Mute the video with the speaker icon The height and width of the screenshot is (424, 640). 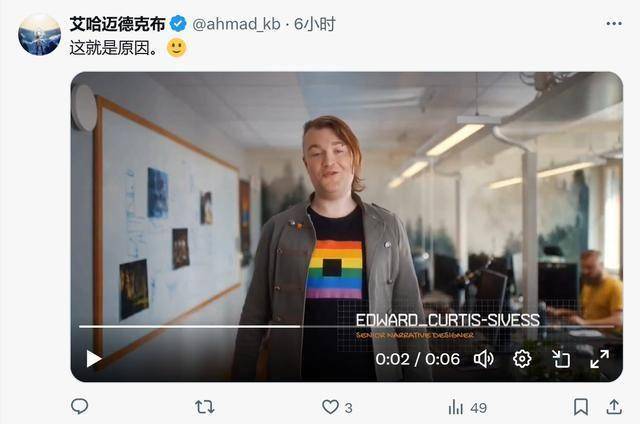pos(484,359)
